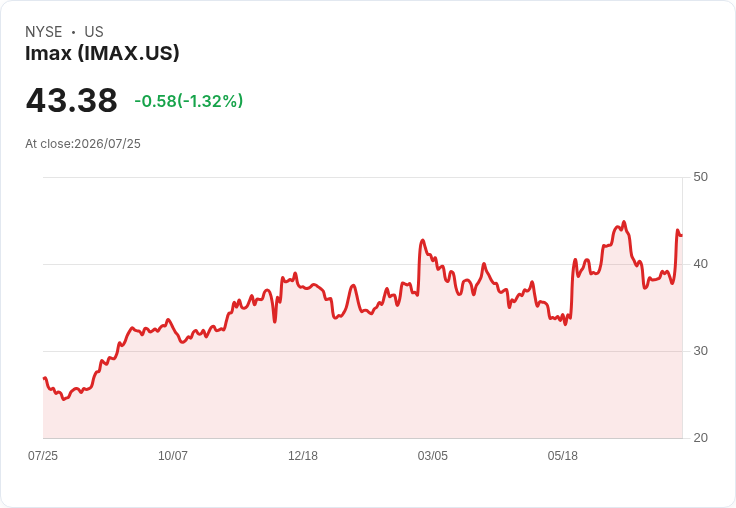Click the 05/18 date axis label
The width and height of the screenshot is (736, 508).
[x=562, y=456]
